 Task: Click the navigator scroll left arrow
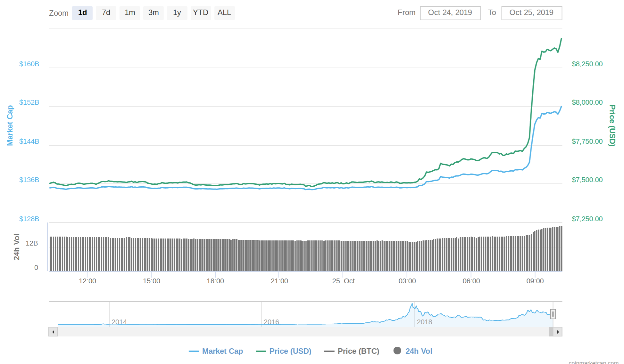coord(53,332)
